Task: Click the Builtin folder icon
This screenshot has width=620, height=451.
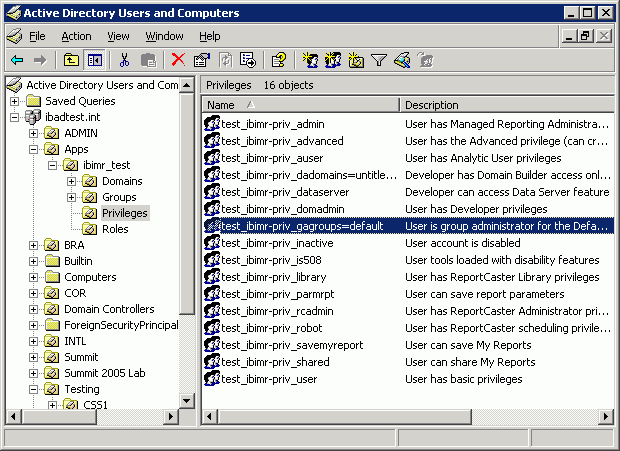Action: [x=52, y=261]
